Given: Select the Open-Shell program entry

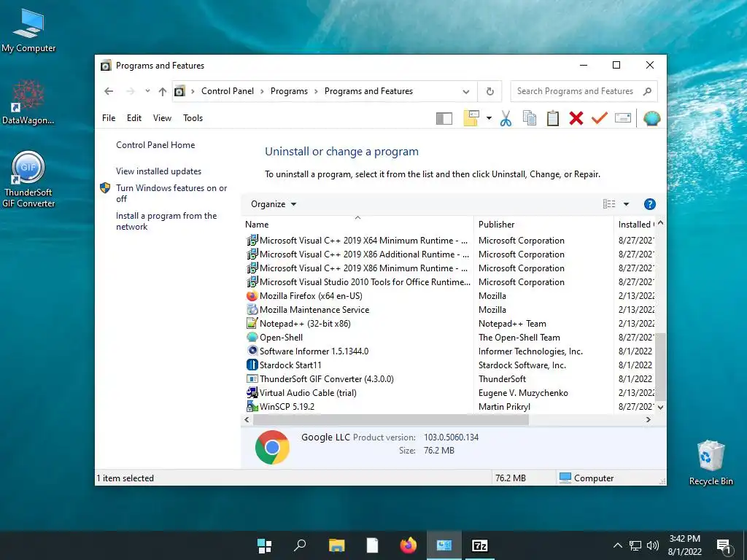Looking at the screenshot, I should pyautogui.click(x=449, y=338).
